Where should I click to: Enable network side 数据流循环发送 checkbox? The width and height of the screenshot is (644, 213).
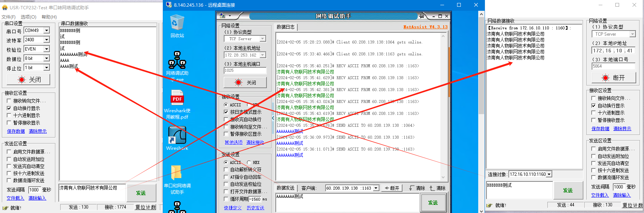[593, 177]
